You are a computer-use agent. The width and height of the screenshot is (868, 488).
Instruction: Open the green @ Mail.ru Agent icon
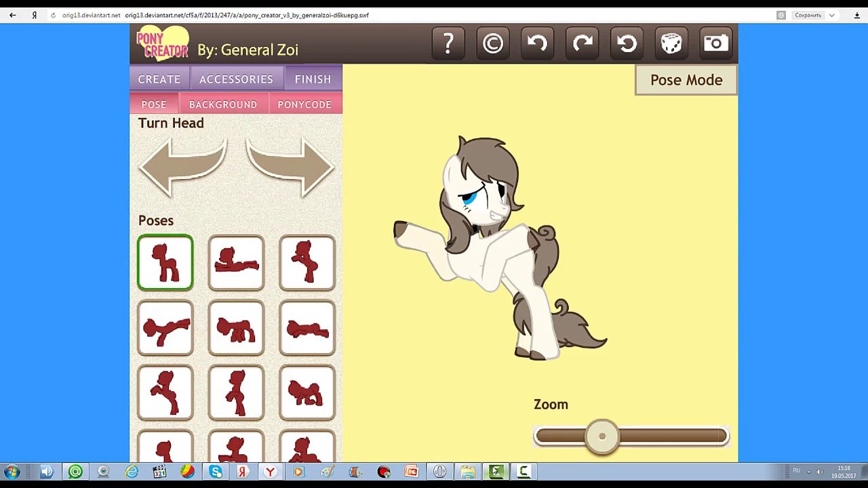(x=75, y=472)
